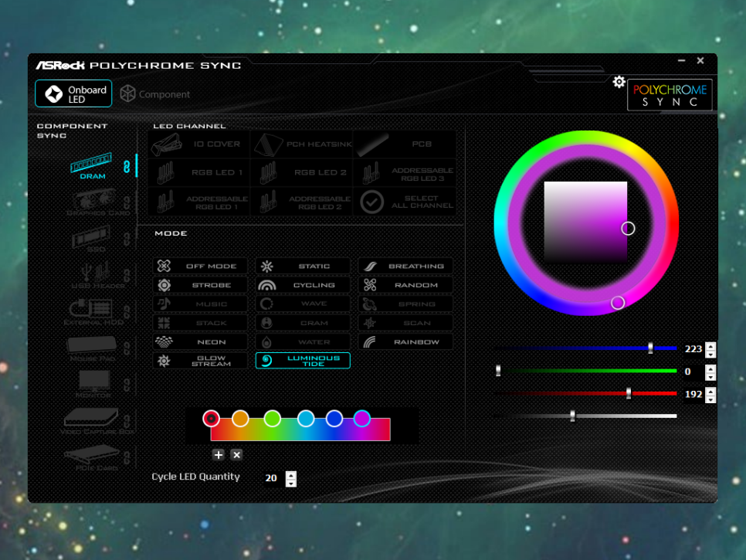This screenshot has width=746, height=560.
Task: Choose the Addressable RGB LED 1 channel
Action: coord(199,202)
